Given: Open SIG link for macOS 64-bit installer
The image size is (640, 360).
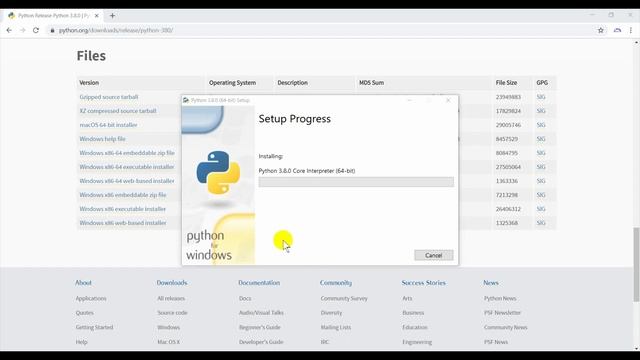Looking at the screenshot, I should coord(541,125).
